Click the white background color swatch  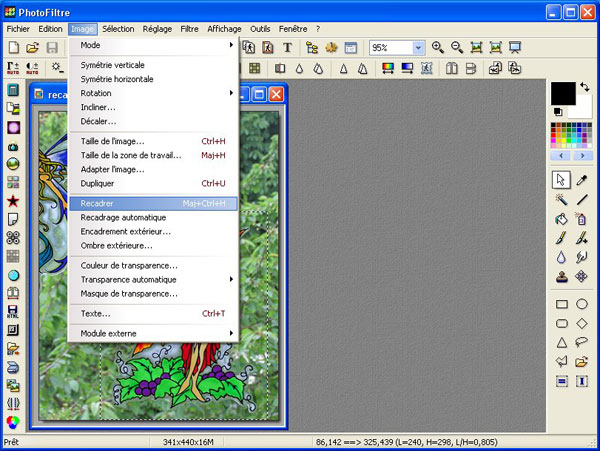(x=583, y=109)
